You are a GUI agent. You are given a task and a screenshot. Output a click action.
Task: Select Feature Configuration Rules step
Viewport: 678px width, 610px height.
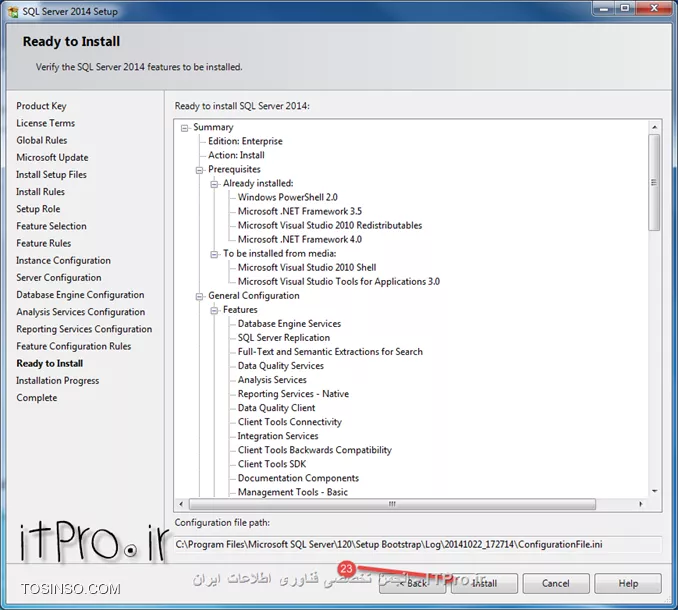(x=74, y=346)
